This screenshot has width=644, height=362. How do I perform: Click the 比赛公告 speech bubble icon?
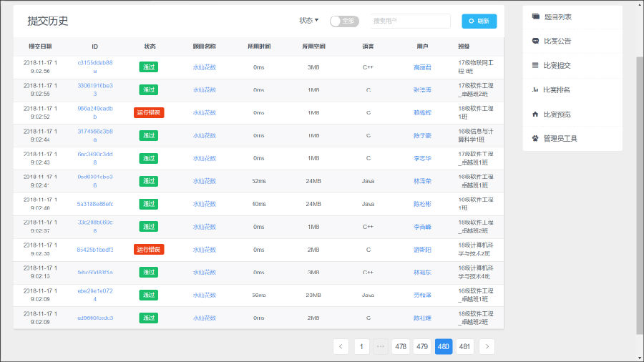(535, 41)
